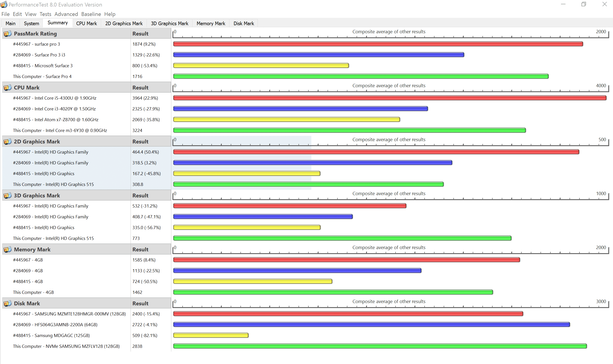613x364 pixels.
Task: Click the Result column header for Disk Mark
Action: [151, 304]
